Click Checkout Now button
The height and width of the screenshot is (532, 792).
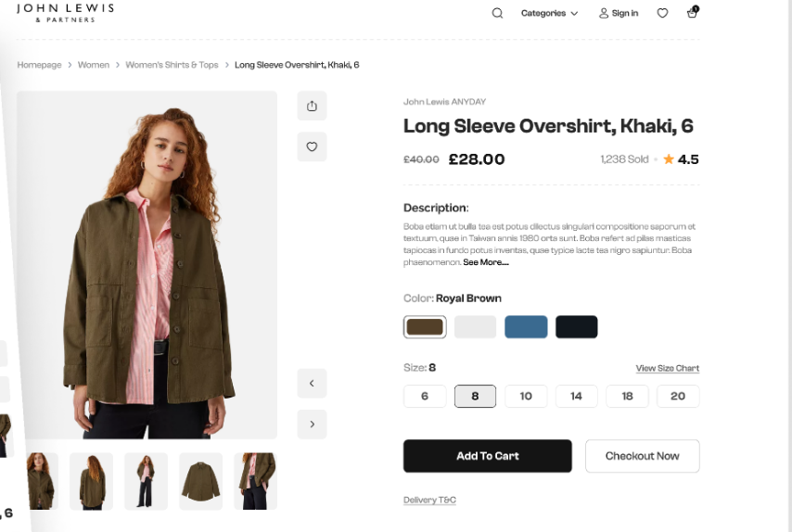tap(642, 456)
